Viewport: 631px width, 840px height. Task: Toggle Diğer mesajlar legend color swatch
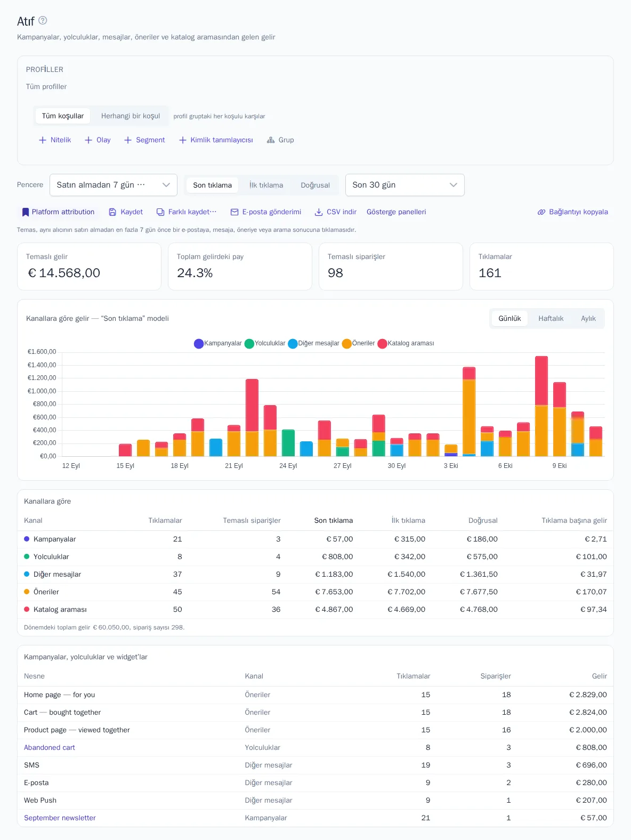click(293, 344)
